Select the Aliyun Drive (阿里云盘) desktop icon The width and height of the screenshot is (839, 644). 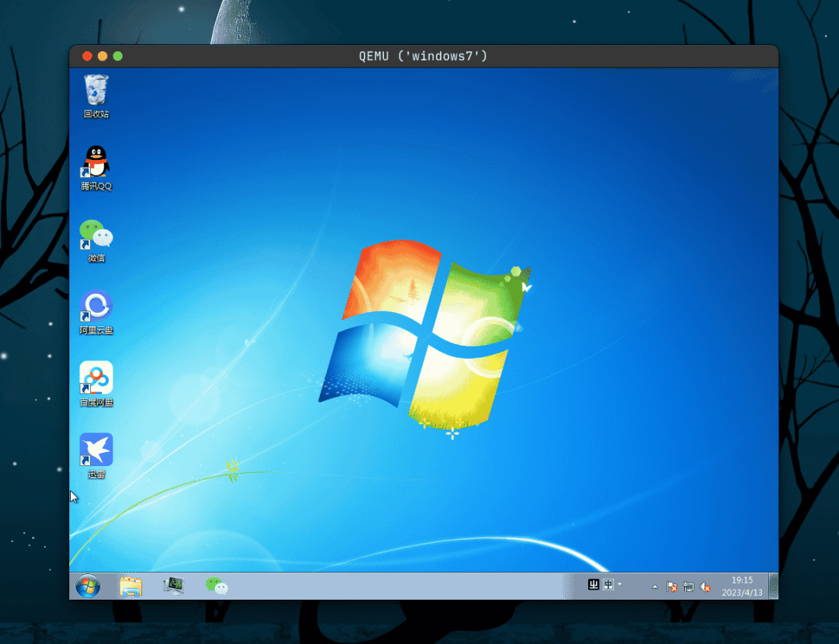pos(96,312)
